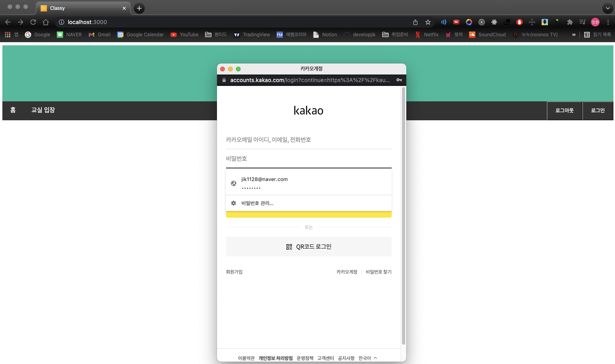Expand the 한국어 language selector
Image resolution: width=615 pixels, height=364 pixels.
pos(368,358)
